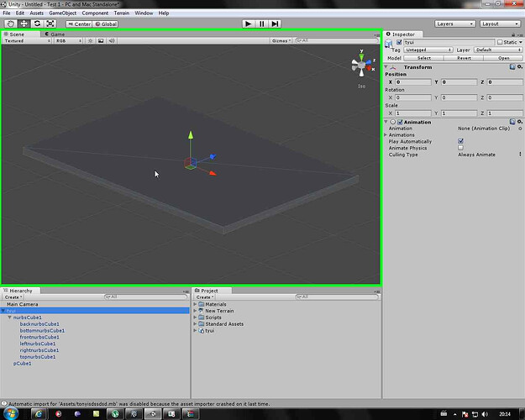Enable the Static checkbox

coord(500,42)
